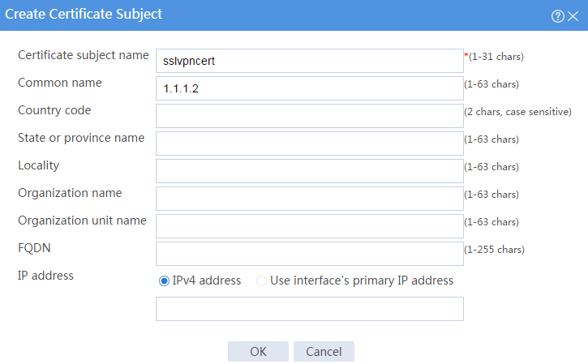Open the help question mark icon
This screenshot has height=364, width=588.
pyautogui.click(x=558, y=16)
